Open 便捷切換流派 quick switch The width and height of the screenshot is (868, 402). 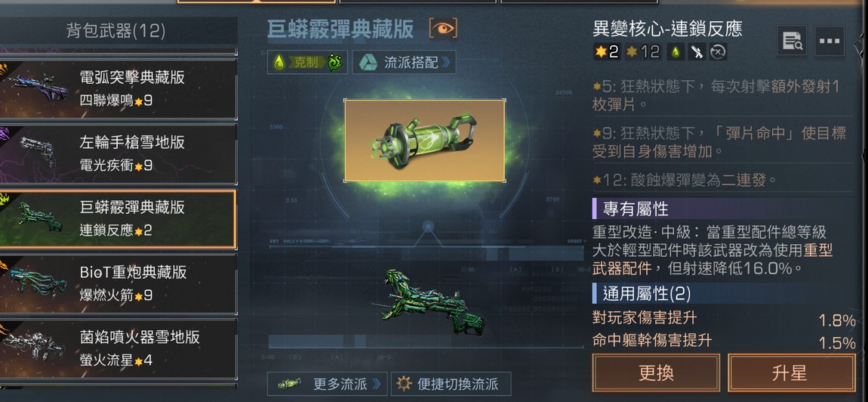451,383
